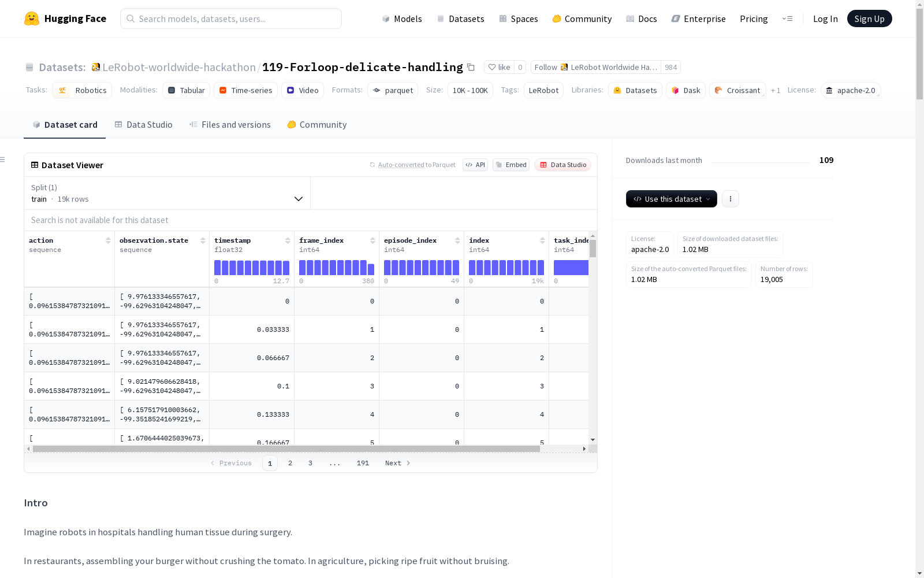The height and width of the screenshot is (578, 924).
Task: Click the Hugging Face logo icon
Action: point(32,18)
